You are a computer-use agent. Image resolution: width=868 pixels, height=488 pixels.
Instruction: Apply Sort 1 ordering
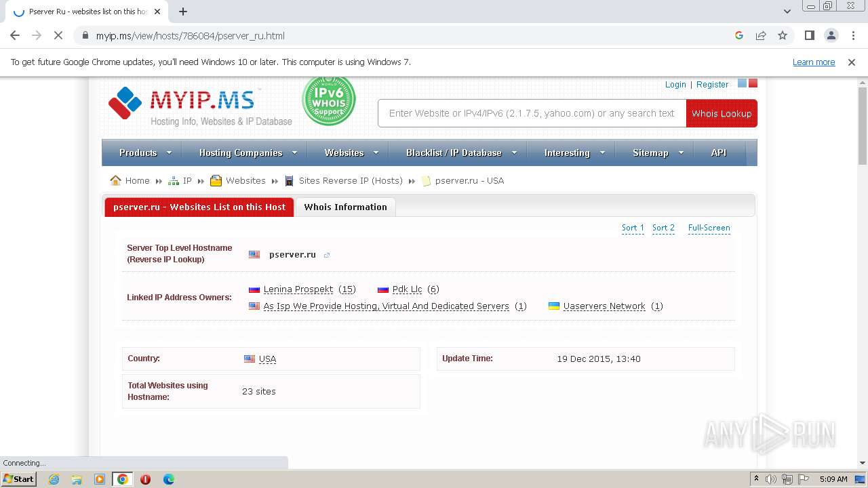(x=633, y=228)
